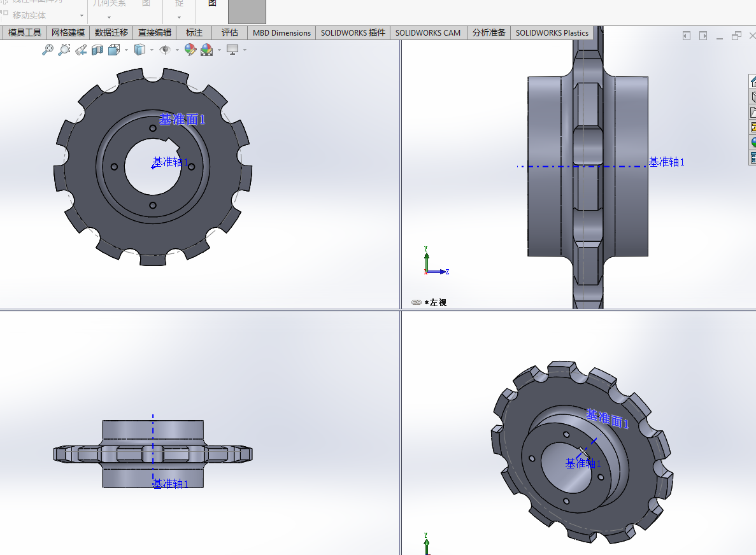Open the MBD Dimensions tab
The width and height of the screenshot is (756, 555).
(x=282, y=32)
